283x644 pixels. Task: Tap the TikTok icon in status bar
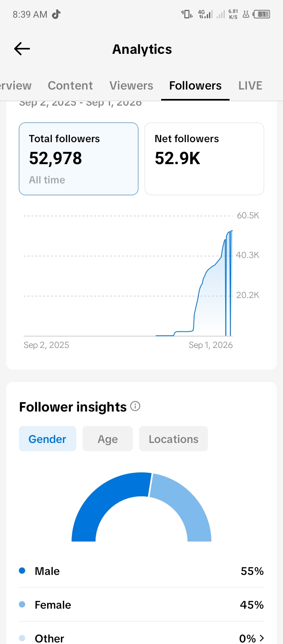coord(56,15)
